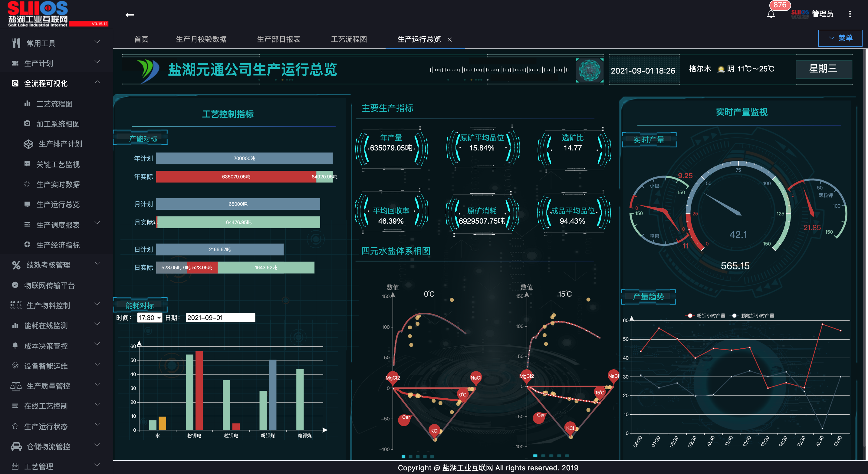Click the 工艺流程图 bar chart icon
This screenshot has width=868, height=474.
[27, 104]
